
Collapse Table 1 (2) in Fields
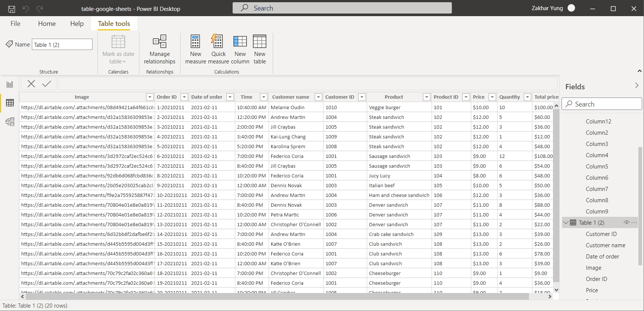tap(566, 222)
